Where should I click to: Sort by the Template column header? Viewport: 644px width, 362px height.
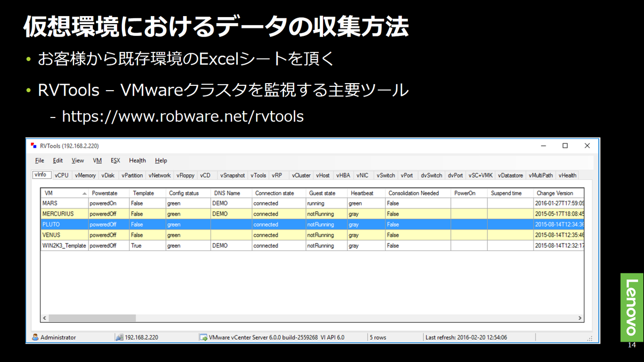click(147, 193)
